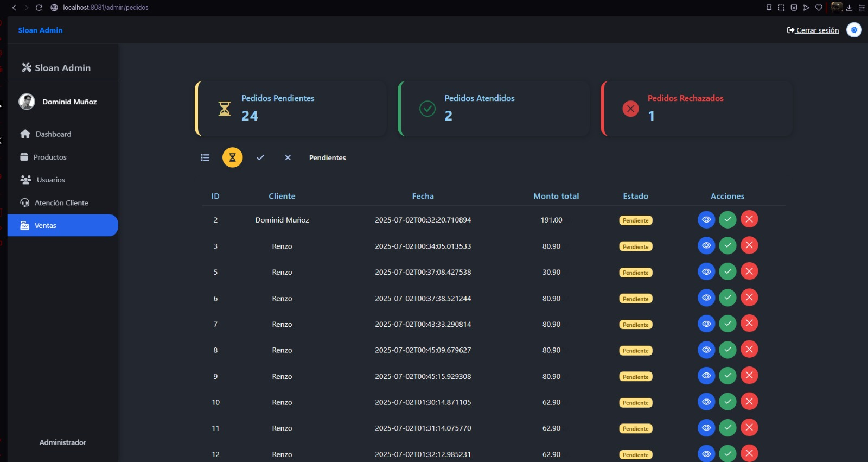Reject order ID 3 with red X
Image resolution: width=868 pixels, height=462 pixels.
[749, 245]
